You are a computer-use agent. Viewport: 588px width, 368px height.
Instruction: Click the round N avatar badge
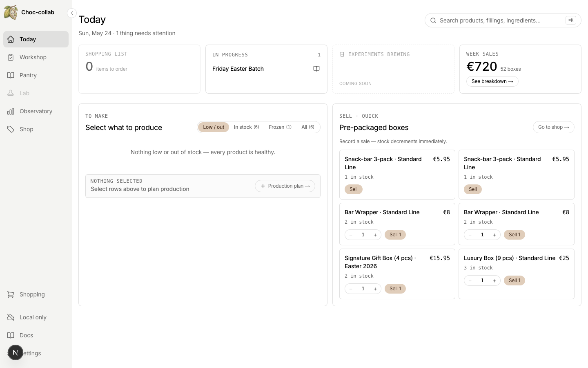click(16, 352)
